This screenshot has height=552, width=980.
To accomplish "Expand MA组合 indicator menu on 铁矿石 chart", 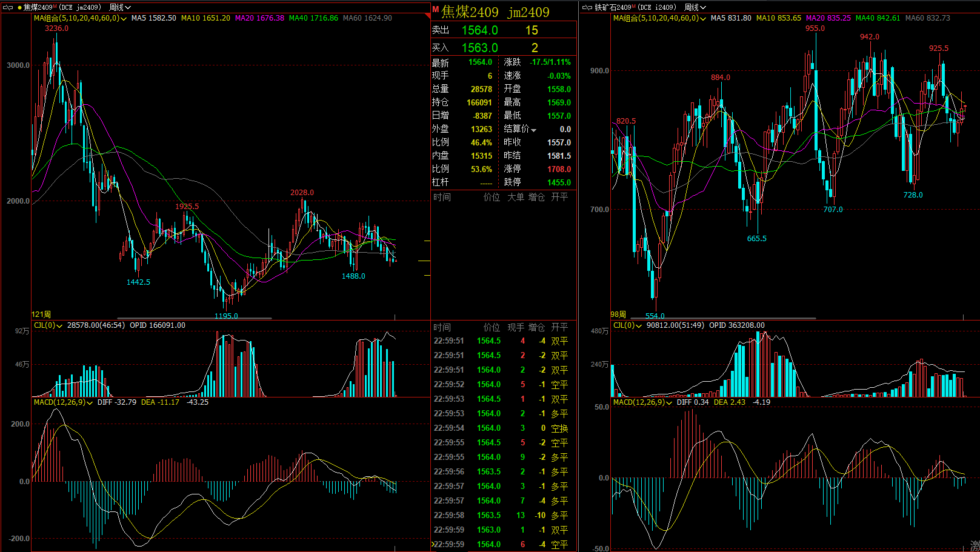I will click(703, 19).
